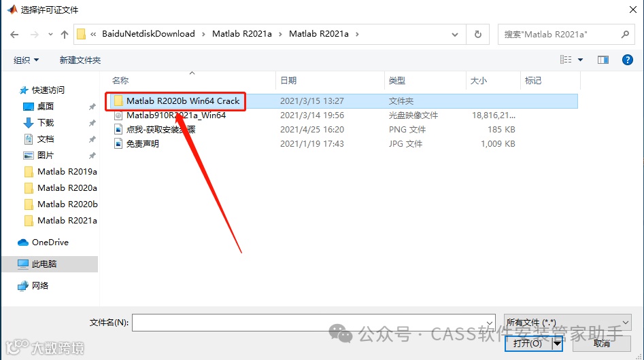Screen dimensions: 644x360
Task: Sort by 类型 column
Action: [x=396, y=81]
